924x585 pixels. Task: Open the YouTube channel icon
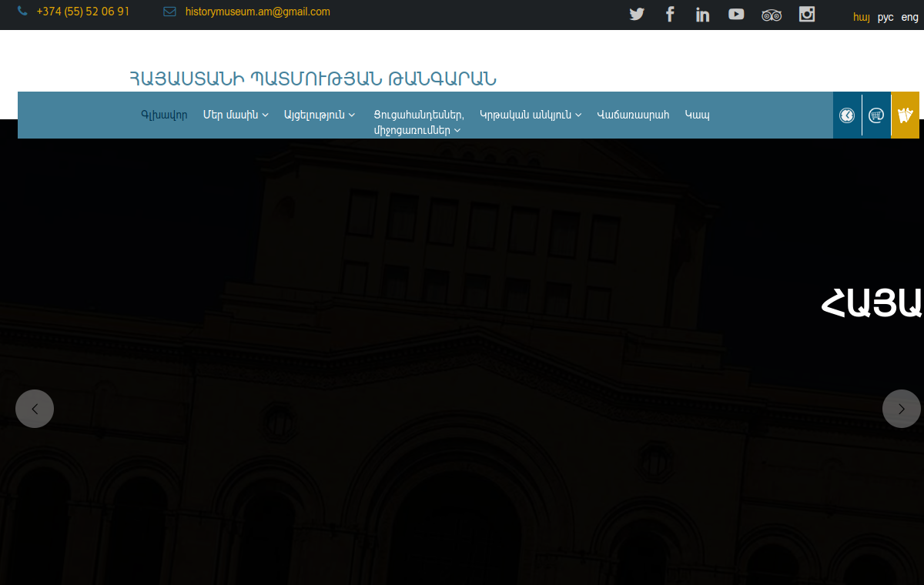tap(736, 14)
